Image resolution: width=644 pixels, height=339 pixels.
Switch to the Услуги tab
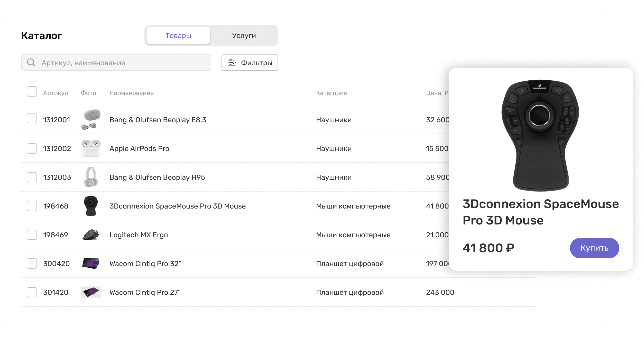tap(244, 35)
